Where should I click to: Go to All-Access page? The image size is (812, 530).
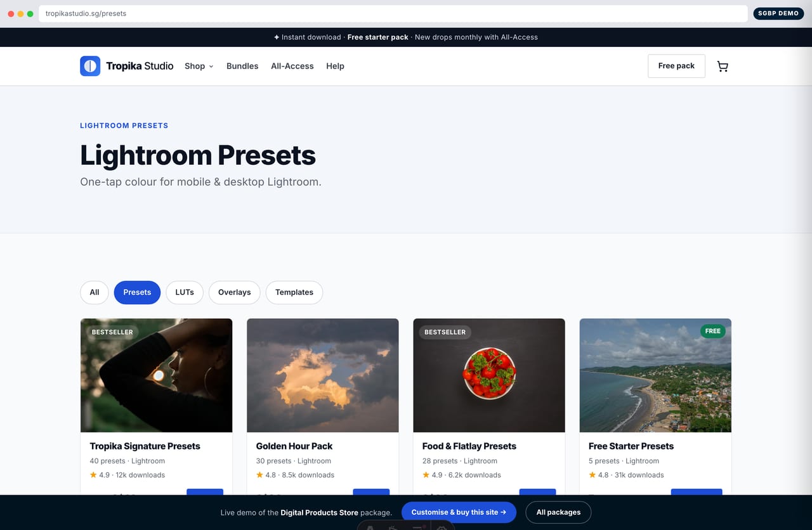[x=292, y=66]
